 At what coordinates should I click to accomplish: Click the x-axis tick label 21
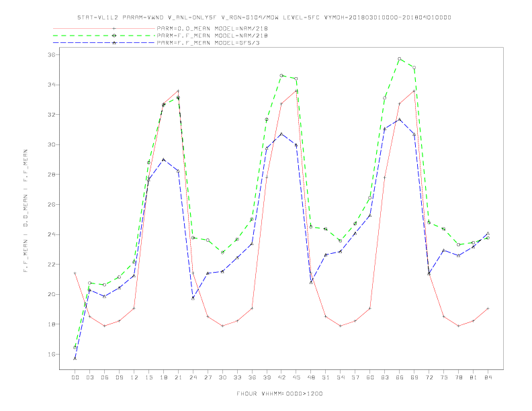click(178, 377)
